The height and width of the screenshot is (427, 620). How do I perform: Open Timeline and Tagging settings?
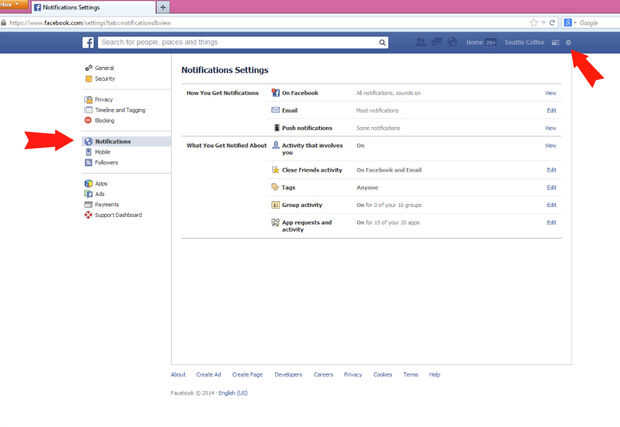click(x=120, y=110)
